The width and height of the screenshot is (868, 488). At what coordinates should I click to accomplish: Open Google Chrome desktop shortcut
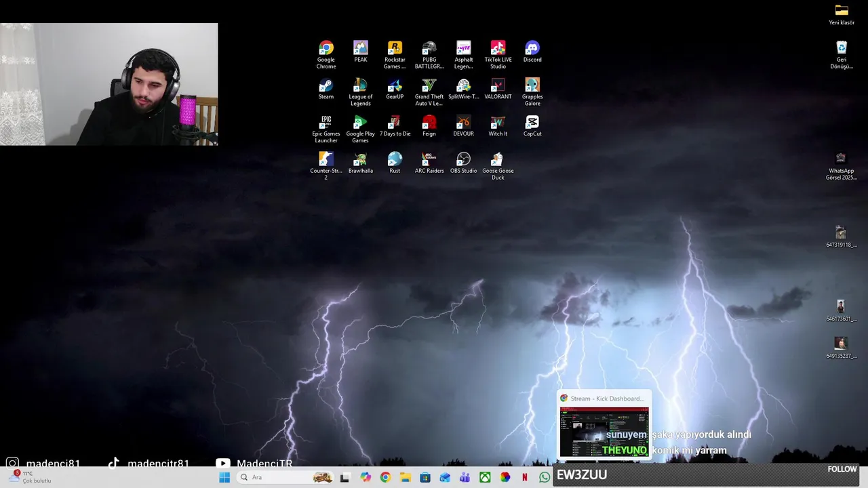(326, 55)
